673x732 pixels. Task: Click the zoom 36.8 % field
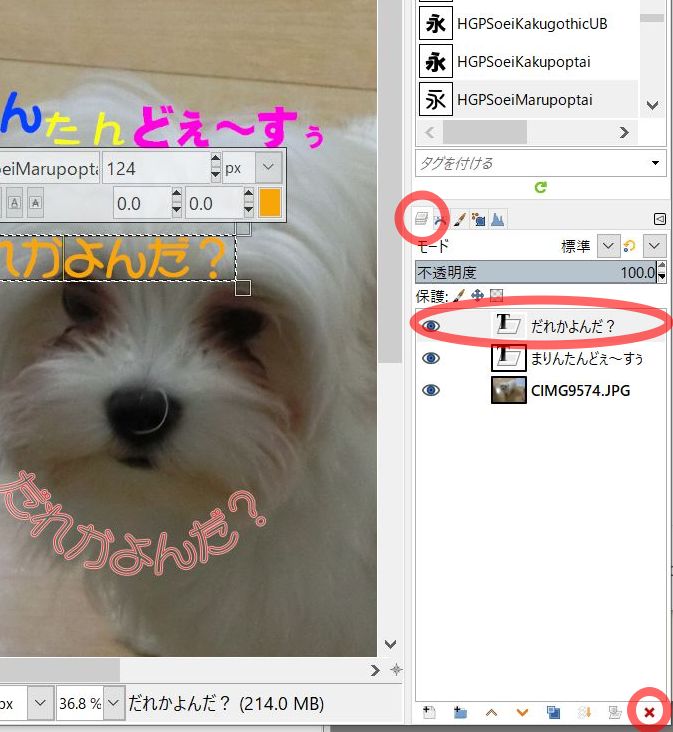(x=80, y=703)
